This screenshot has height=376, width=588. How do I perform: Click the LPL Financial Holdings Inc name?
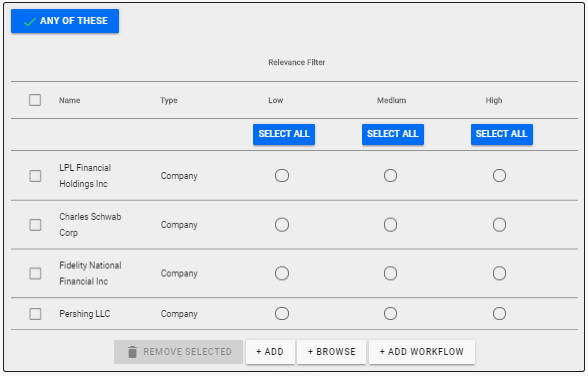[x=85, y=176]
